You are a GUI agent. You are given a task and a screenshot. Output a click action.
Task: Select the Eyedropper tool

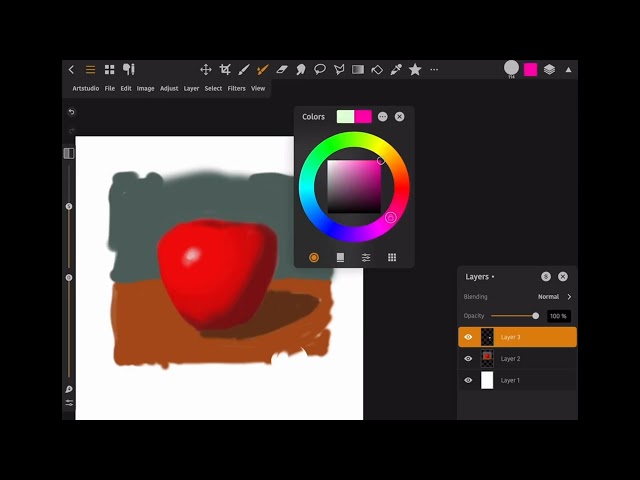click(x=396, y=69)
